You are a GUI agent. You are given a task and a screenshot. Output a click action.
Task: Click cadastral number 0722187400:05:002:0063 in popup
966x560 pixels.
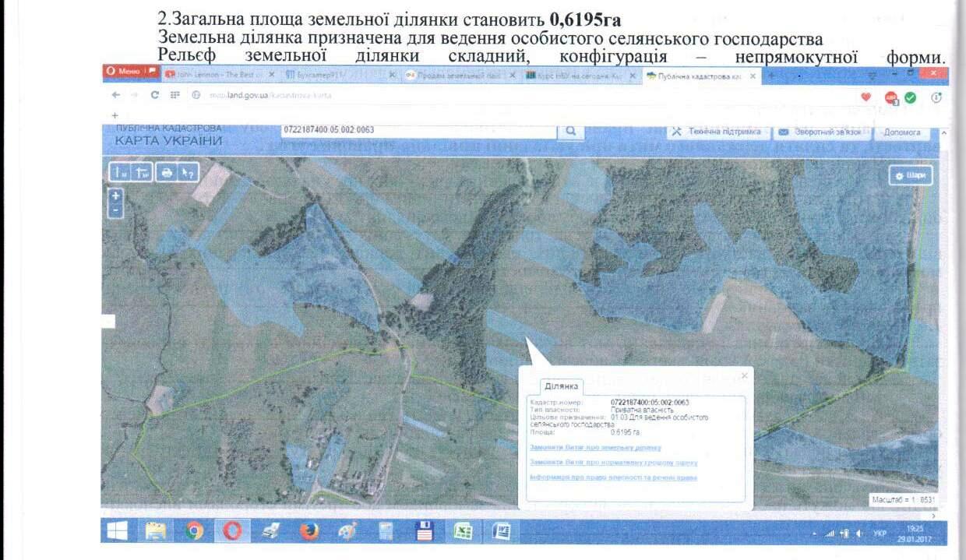pyautogui.click(x=650, y=403)
